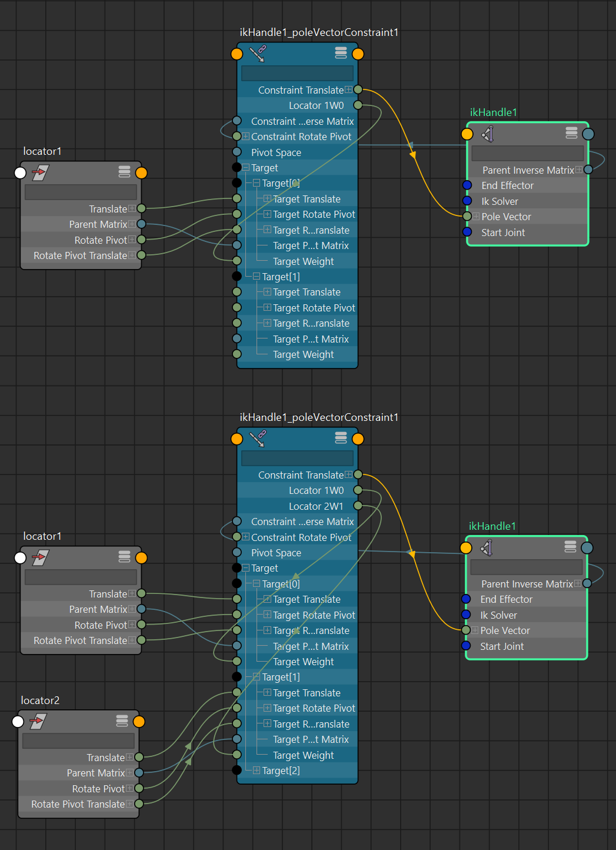Click the view mode icon on locator2 node
Image resolution: width=616 pixels, height=850 pixels.
pos(122,721)
